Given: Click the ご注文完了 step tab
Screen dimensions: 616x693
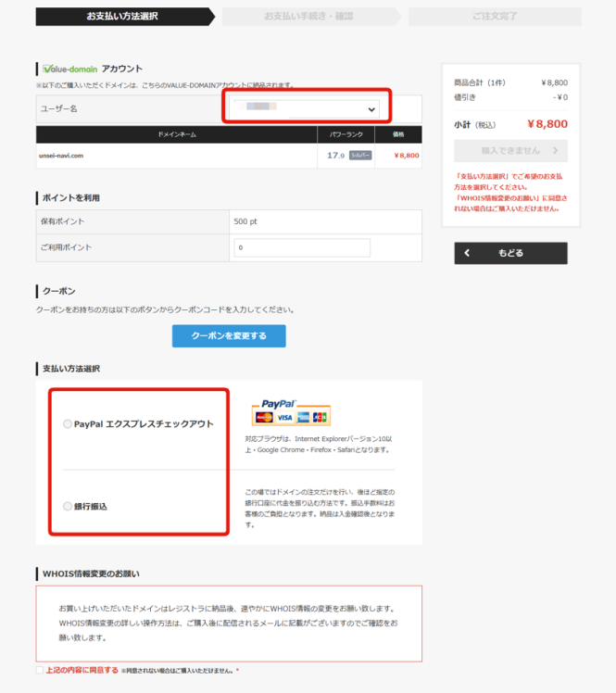Looking at the screenshot, I should [494, 17].
